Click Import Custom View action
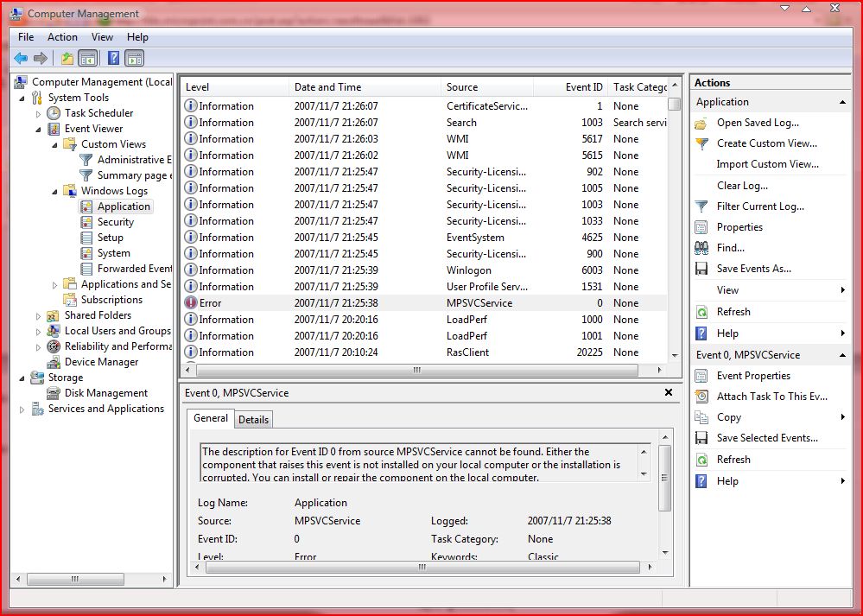Image resolution: width=863 pixels, height=616 pixels. [767, 164]
